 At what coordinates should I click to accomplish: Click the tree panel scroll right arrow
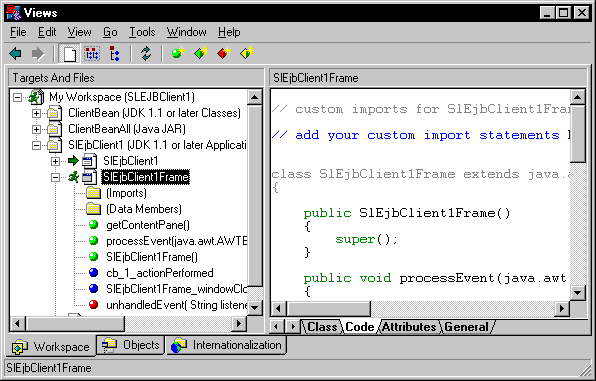239,324
